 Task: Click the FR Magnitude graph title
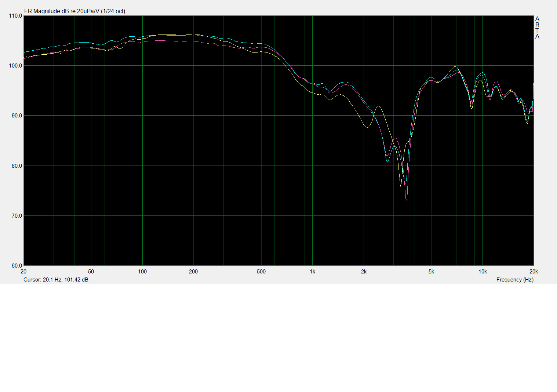click(x=74, y=11)
